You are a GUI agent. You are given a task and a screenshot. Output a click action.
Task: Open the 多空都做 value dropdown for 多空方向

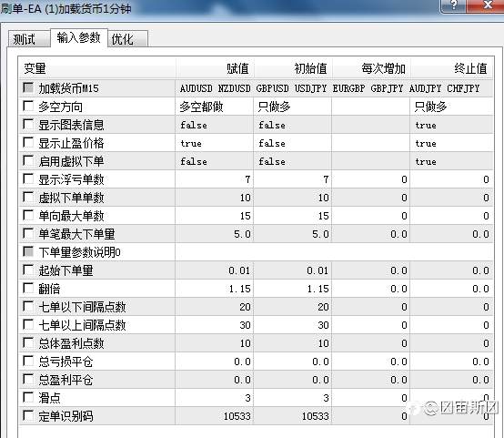click(x=215, y=107)
